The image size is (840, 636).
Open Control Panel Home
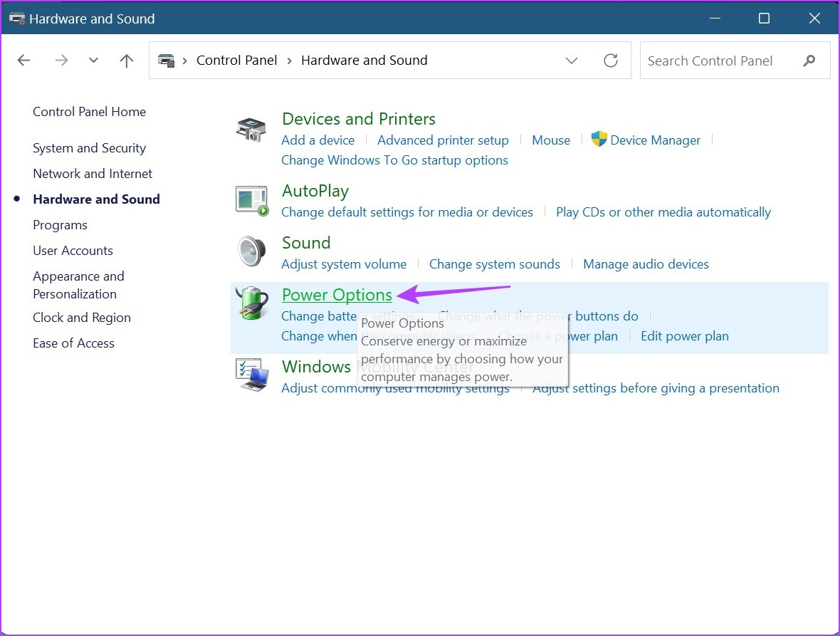90,111
